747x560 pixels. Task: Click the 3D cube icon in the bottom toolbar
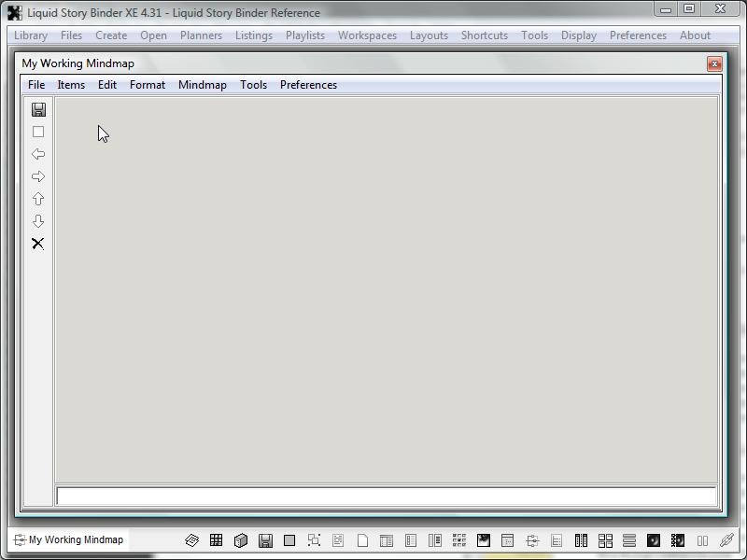(241, 540)
